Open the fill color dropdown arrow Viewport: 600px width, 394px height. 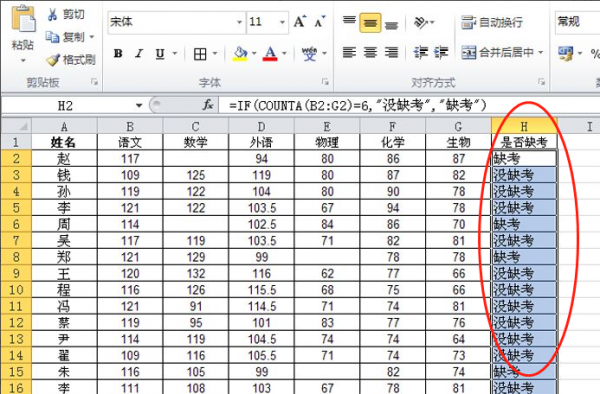click(254, 53)
